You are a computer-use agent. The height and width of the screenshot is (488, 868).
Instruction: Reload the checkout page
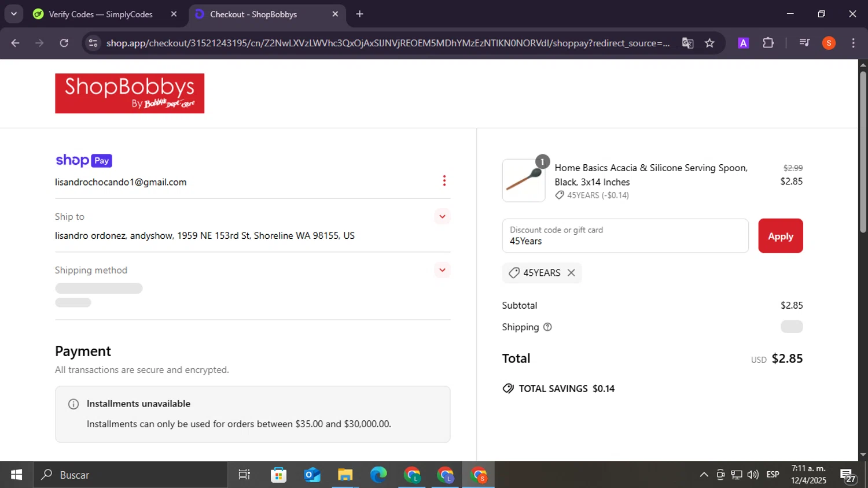[x=64, y=43]
